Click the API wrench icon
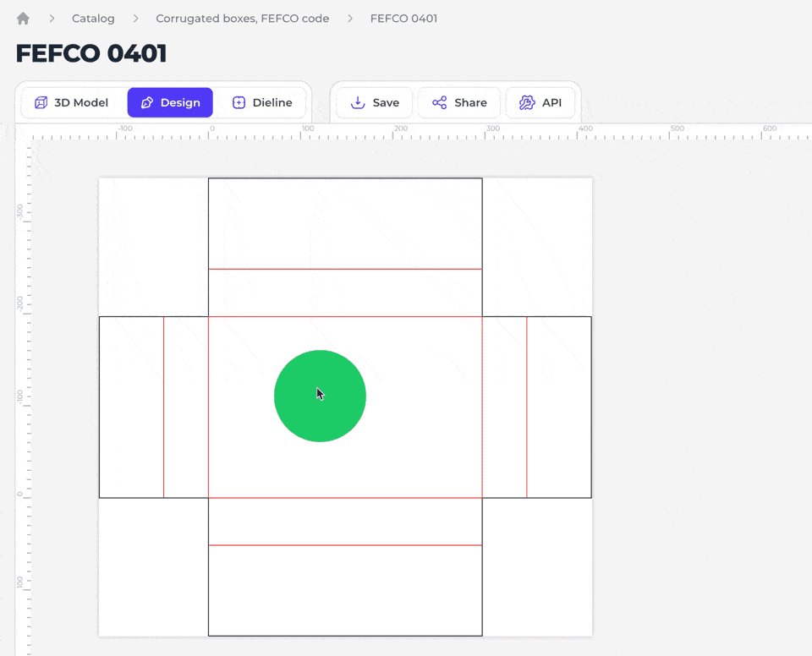Image resolution: width=812 pixels, height=656 pixels. [x=527, y=103]
